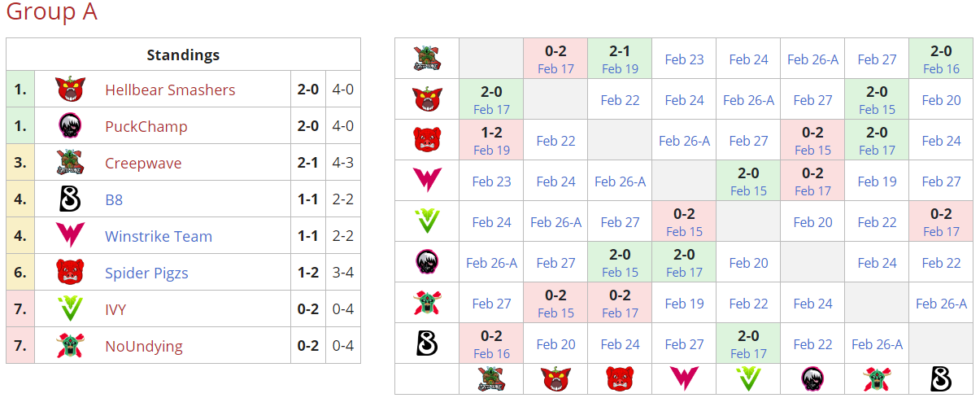The height and width of the screenshot is (398, 980).
Task: Open the Creepwave team link in Standings
Action: tap(143, 163)
